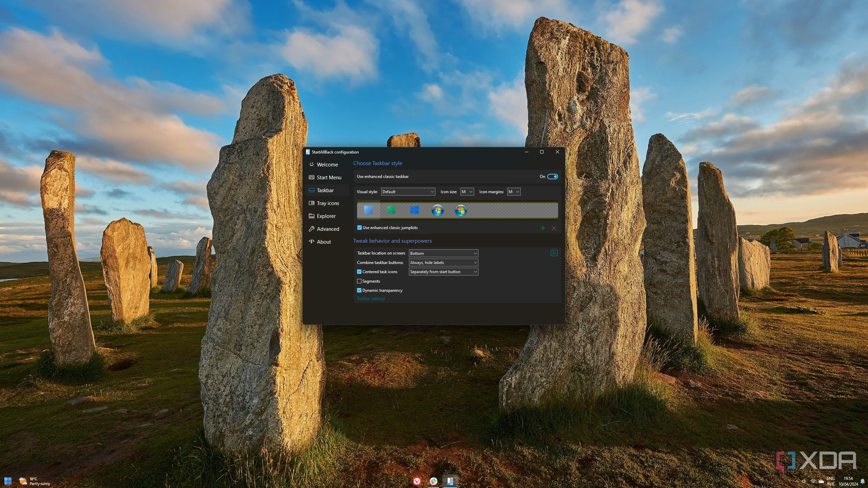Image resolution: width=868 pixels, height=488 pixels.
Task: Click the red X remove icon
Action: coord(554,228)
